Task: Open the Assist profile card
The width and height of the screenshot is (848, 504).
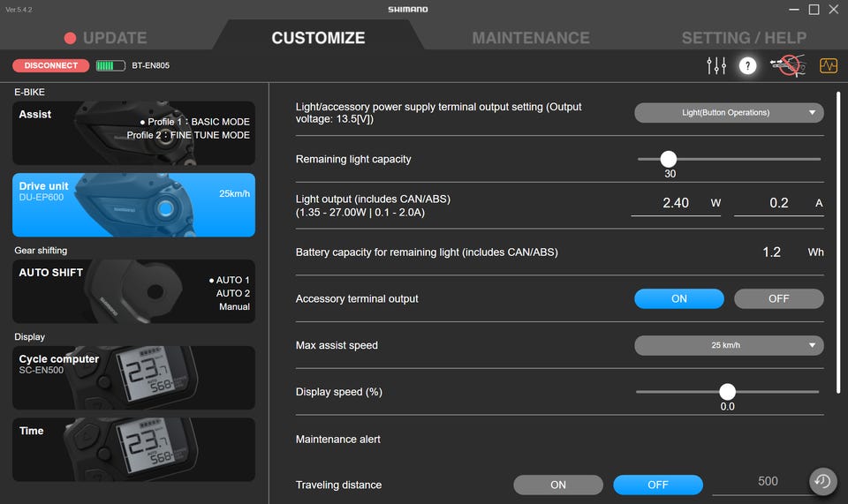Action: 133,133
